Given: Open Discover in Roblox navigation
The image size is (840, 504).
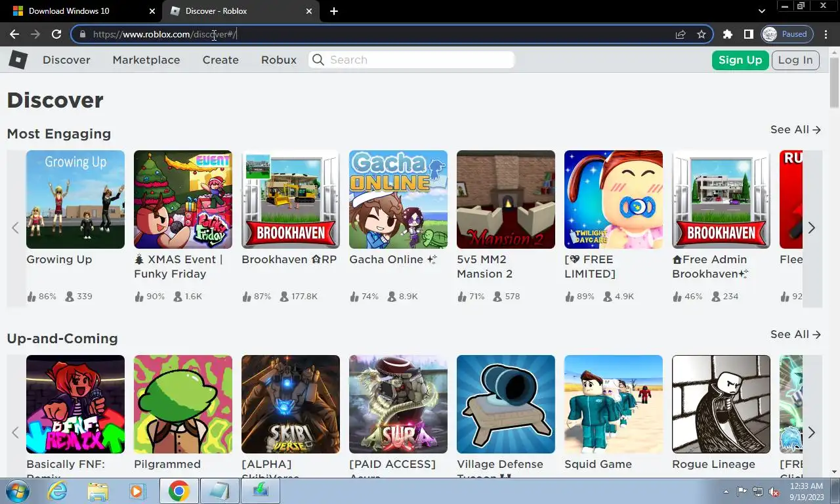Looking at the screenshot, I should (x=66, y=60).
